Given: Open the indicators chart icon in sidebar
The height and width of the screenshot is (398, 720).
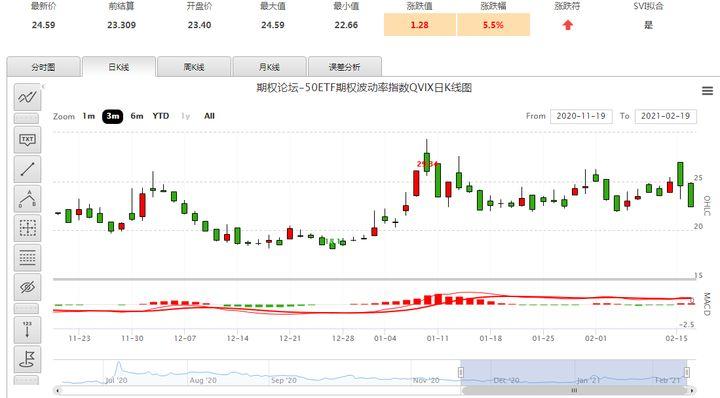Looking at the screenshot, I should coord(27,97).
